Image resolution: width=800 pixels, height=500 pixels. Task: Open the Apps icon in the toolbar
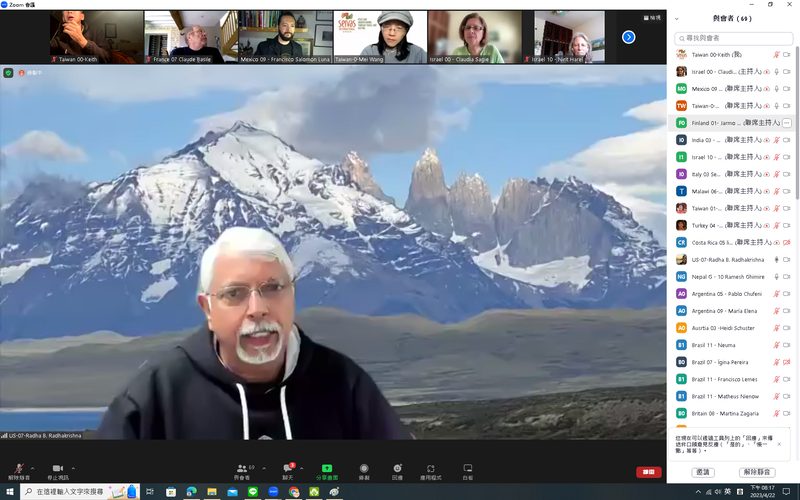431,468
